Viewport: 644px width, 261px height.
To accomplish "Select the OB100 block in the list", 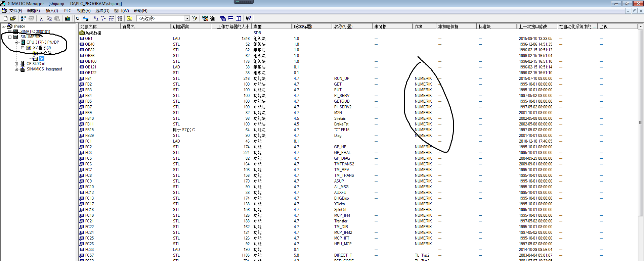I will coord(90,61).
